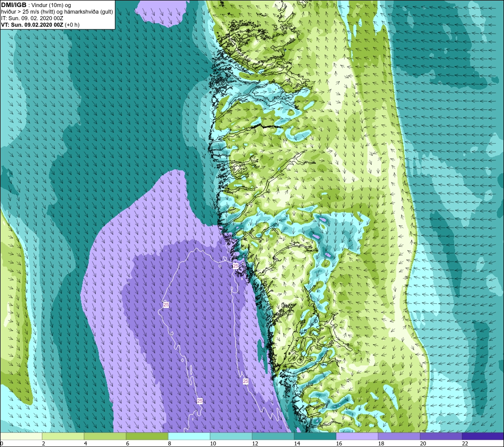
Task: Click the "12" scale label on the color bar
Action: [255, 443]
